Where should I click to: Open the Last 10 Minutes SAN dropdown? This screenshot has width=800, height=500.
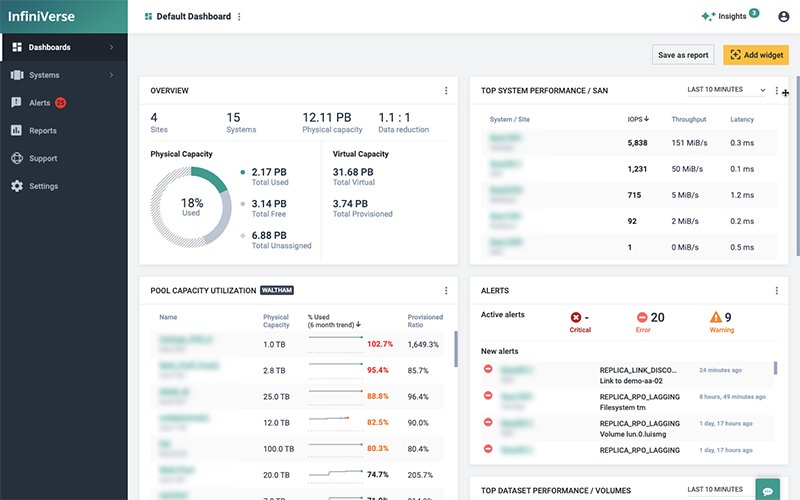tap(727, 90)
